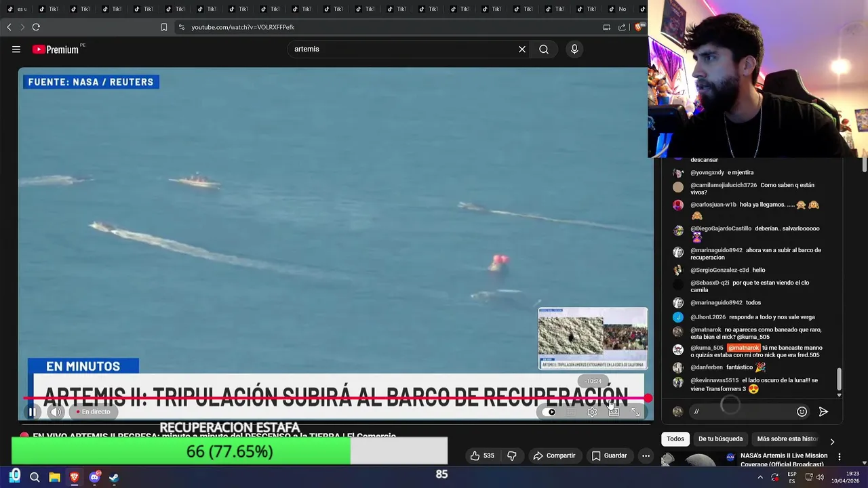
Task: Click @JhonL2026 username in chat
Action: pos(708,317)
